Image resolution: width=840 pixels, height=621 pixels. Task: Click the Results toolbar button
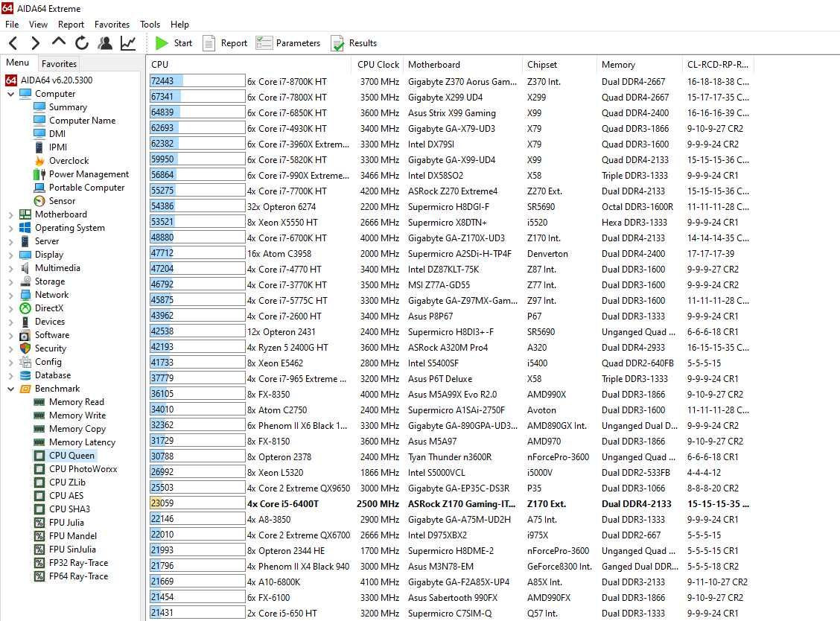click(354, 43)
